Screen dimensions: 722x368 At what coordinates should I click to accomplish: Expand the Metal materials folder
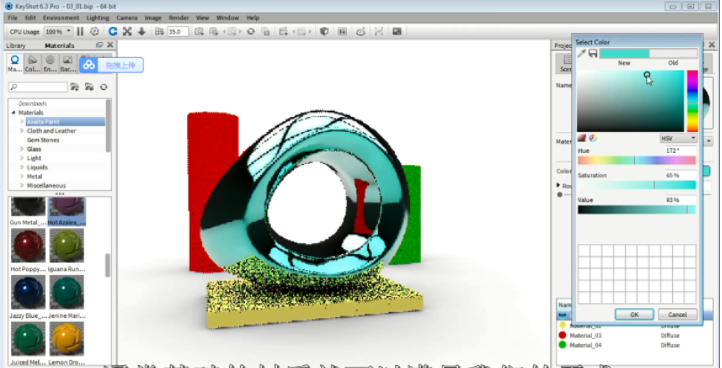pyautogui.click(x=22, y=176)
